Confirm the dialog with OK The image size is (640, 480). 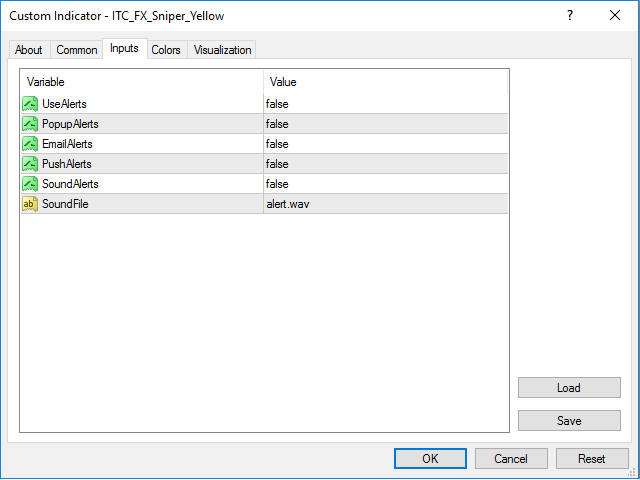click(x=430, y=459)
